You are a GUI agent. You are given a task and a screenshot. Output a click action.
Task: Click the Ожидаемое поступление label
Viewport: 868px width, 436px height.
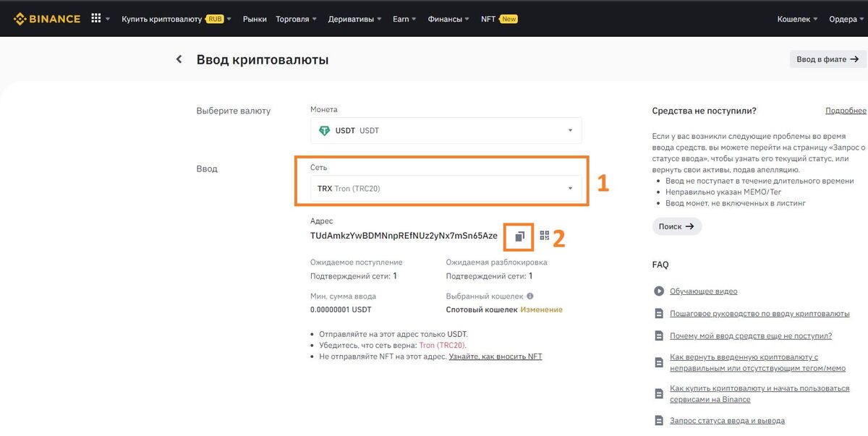pos(357,262)
